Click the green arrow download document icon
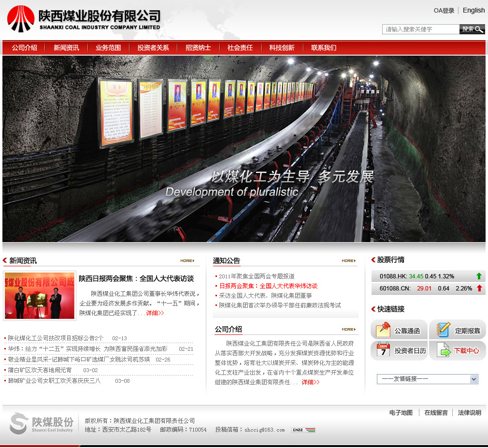Viewport: 488px width, 448px height. [x=443, y=350]
